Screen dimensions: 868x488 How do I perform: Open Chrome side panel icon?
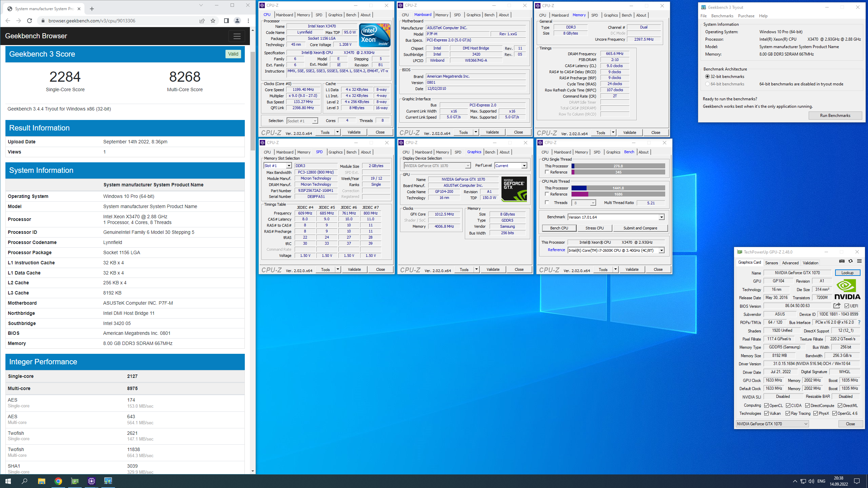[226, 21]
